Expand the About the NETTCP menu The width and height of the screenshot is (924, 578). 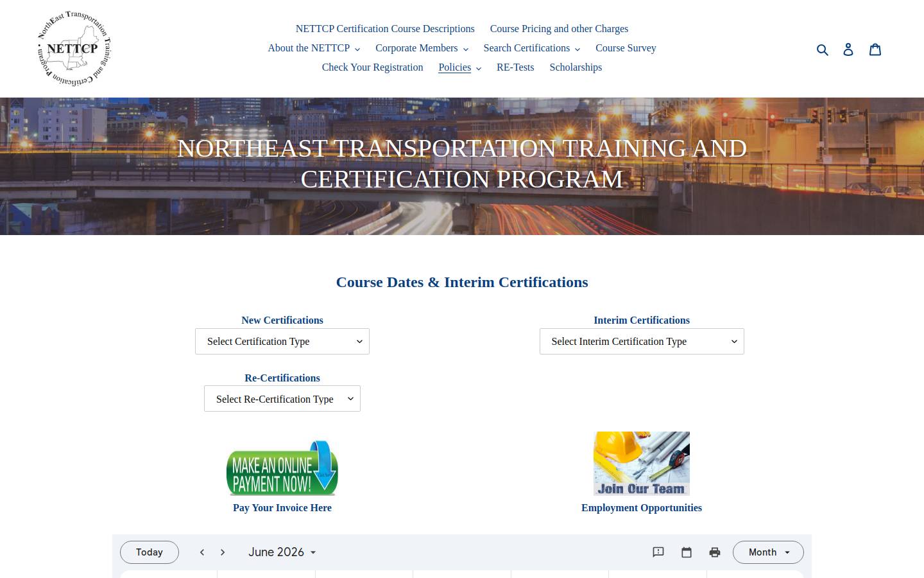coord(314,48)
